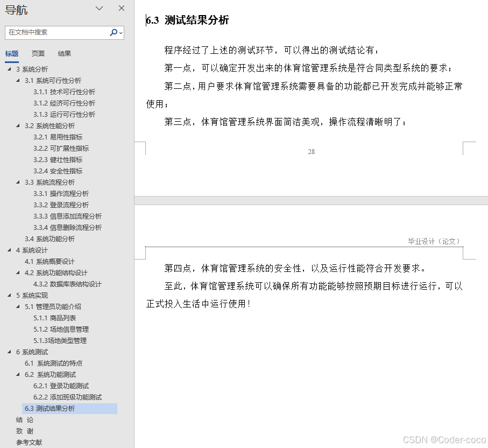Screen dimensions: 488x448
Task: Go to heading 3.2.4 安全性指标
Action: 58,171
